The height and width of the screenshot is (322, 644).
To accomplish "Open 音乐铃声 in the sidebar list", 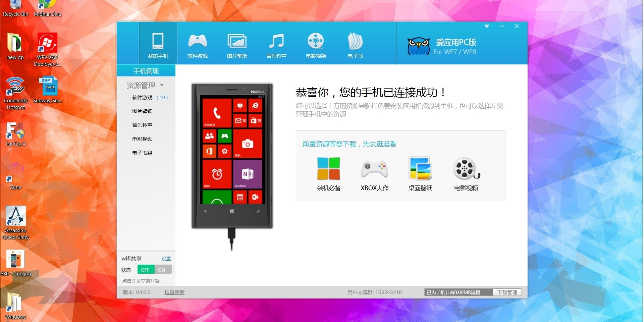I will pos(142,125).
